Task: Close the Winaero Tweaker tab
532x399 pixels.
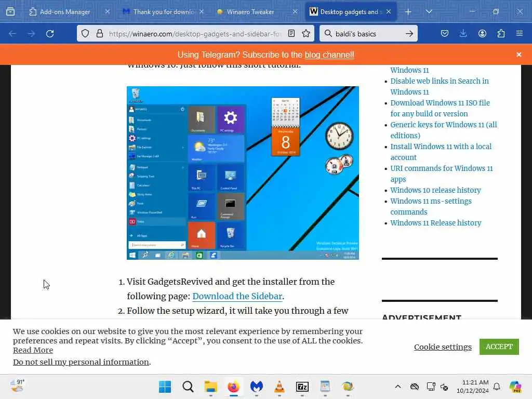Action: (295, 11)
